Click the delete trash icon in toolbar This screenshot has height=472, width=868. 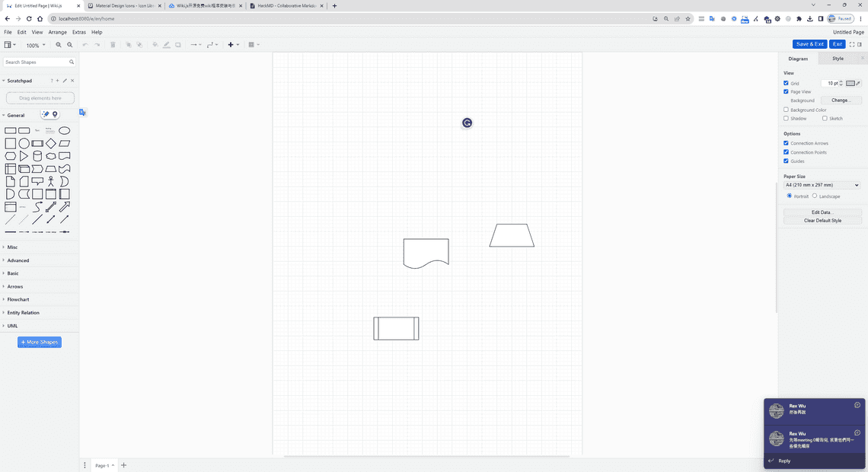pyautogui.click(x=113, y=45)
